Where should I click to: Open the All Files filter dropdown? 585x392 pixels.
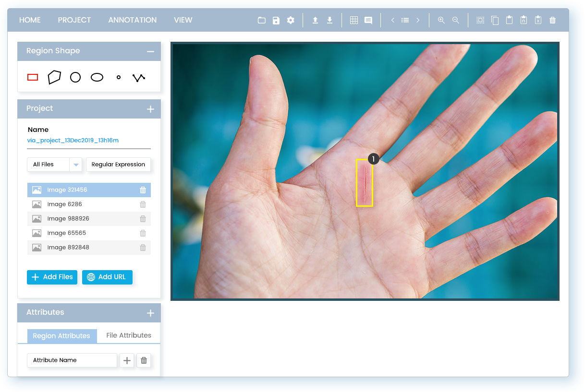tap(54, 165)
